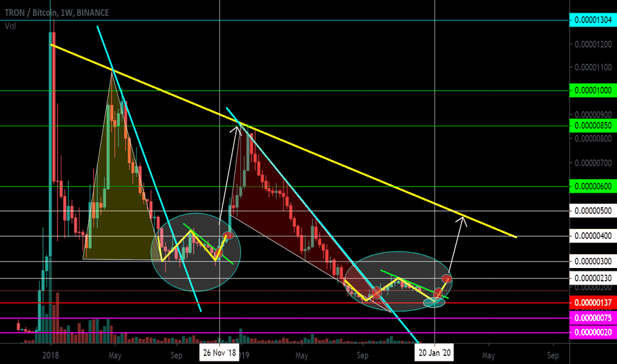Click the 0.00001100 axis value
This screenshot has height=364, width=617.
click(x=593, y=68)
